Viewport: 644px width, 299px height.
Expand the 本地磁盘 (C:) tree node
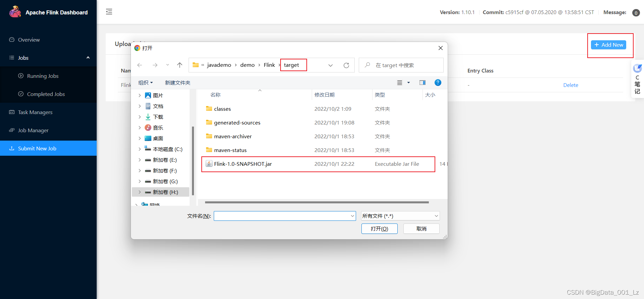[140, 149]
